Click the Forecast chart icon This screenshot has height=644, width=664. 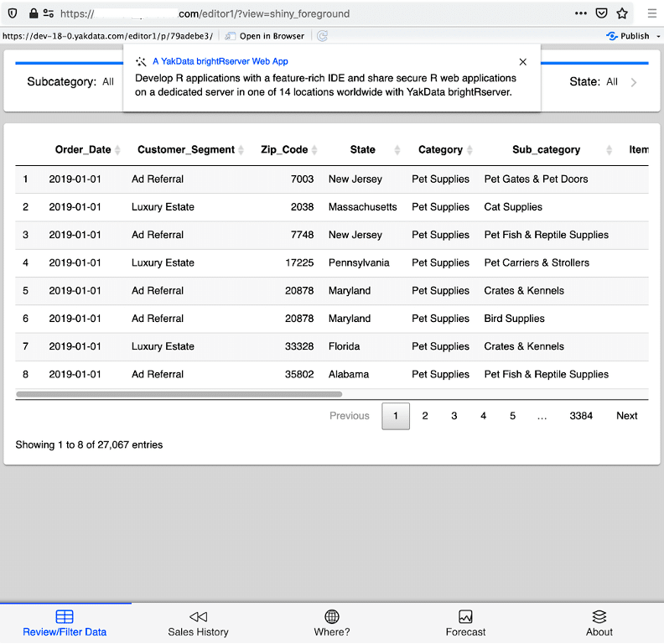(465, 616)
